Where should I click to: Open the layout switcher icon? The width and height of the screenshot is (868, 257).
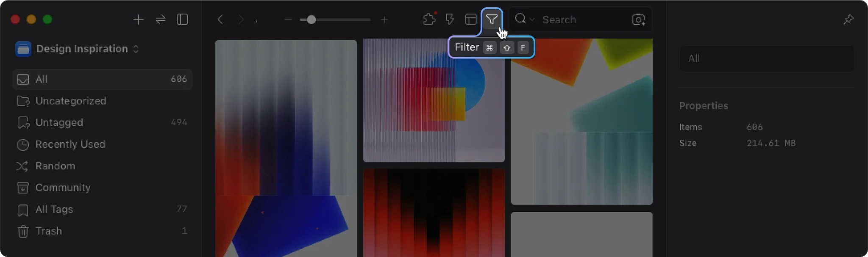point(470,19)
